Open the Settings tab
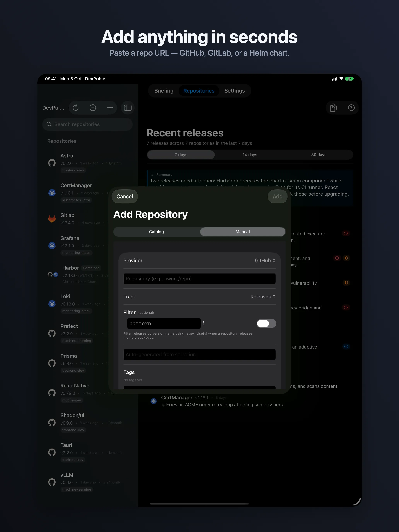 click(x=234, y=91)
